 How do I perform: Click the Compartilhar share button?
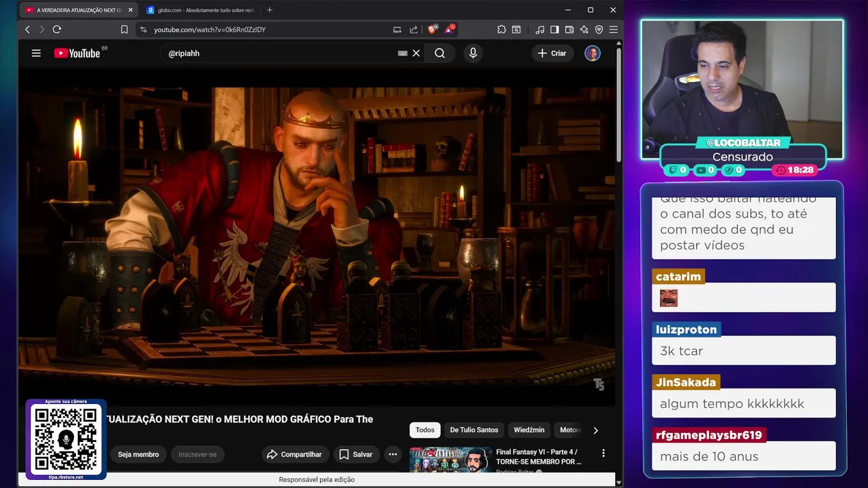[294, 454]
